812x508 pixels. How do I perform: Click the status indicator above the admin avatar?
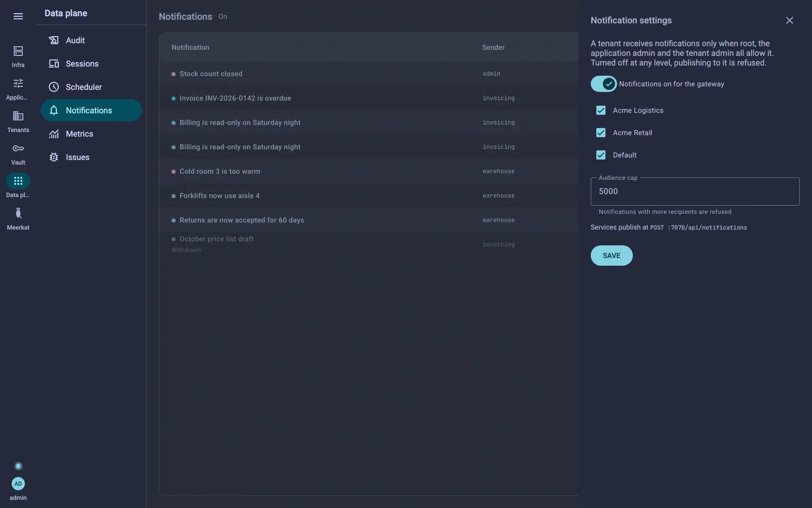tap(18, 466)
